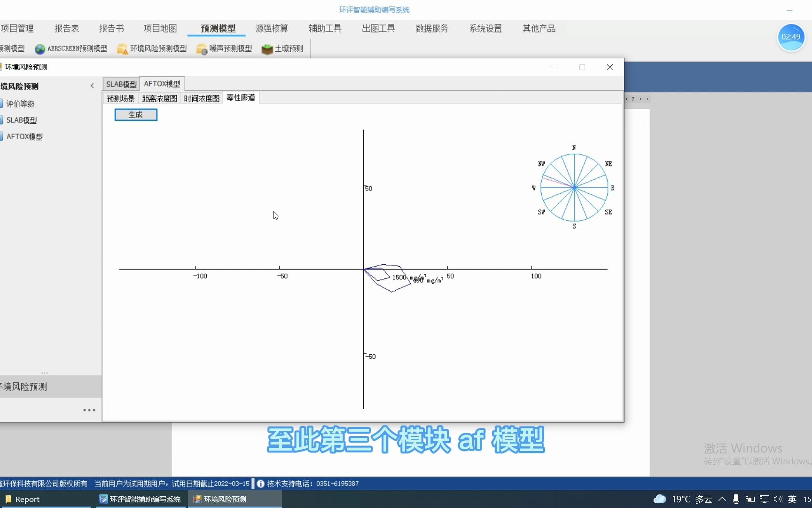Image resolution: width=812 pixels, height=508 pixels.
Task: Expand the ellipsis menu below 环境风险预测
Action: pyautogui.click(x=89, y=410)
